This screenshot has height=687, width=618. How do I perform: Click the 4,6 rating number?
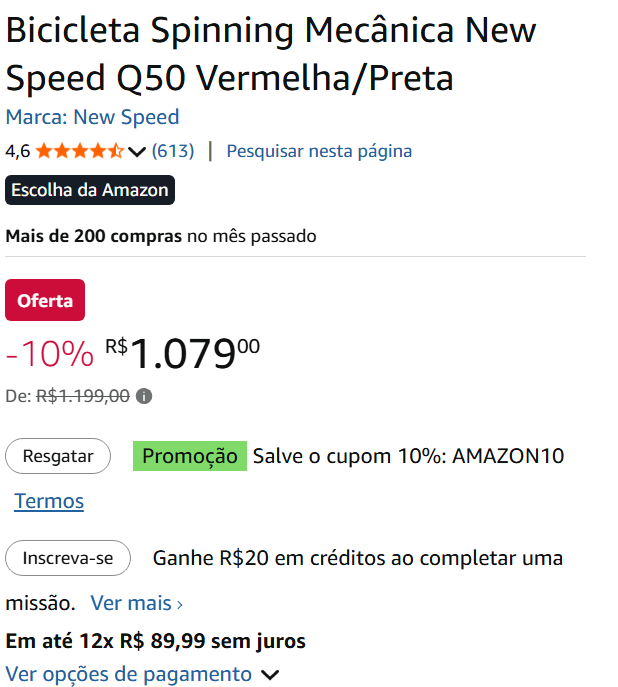pos(17,152)
